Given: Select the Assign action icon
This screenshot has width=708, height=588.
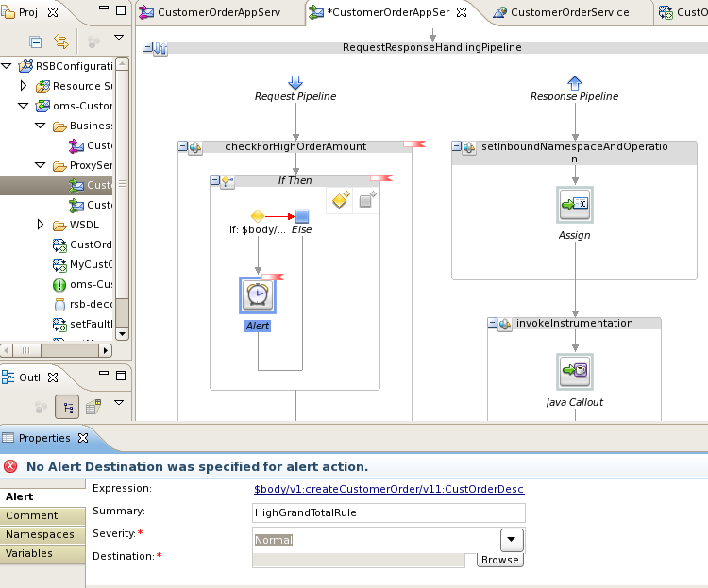Looking at the screenshot, I should pyautogui.click(x=574, y=205).
